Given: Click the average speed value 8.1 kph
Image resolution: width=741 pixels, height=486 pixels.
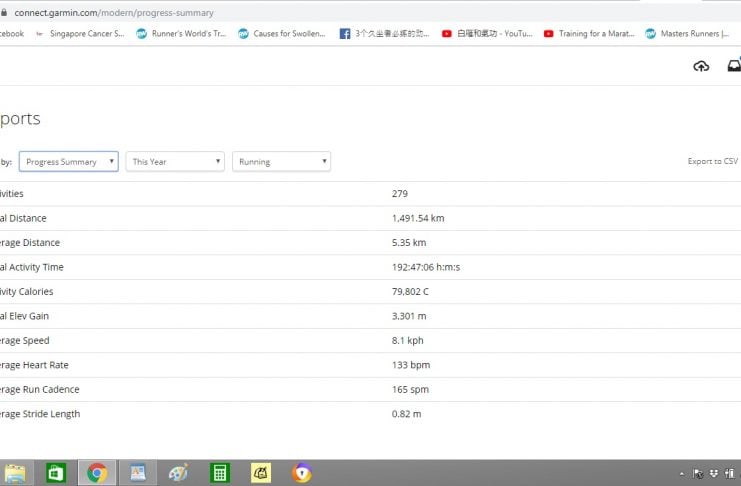Looking at the screenshot, I should [x=407, y=340].
